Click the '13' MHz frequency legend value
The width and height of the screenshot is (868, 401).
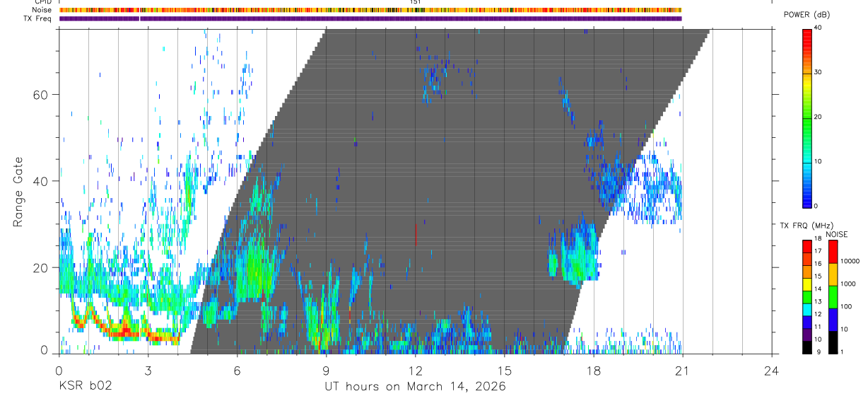818,301
